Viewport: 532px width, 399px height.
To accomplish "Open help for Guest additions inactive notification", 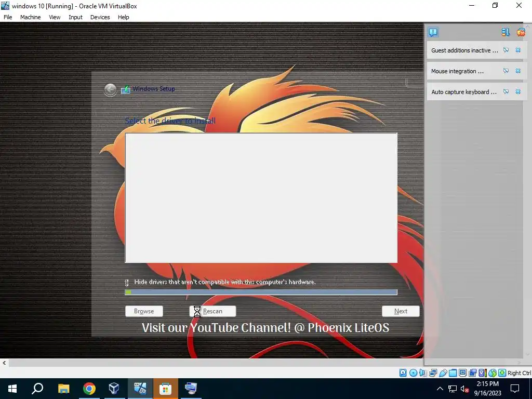I will [506, 50].
